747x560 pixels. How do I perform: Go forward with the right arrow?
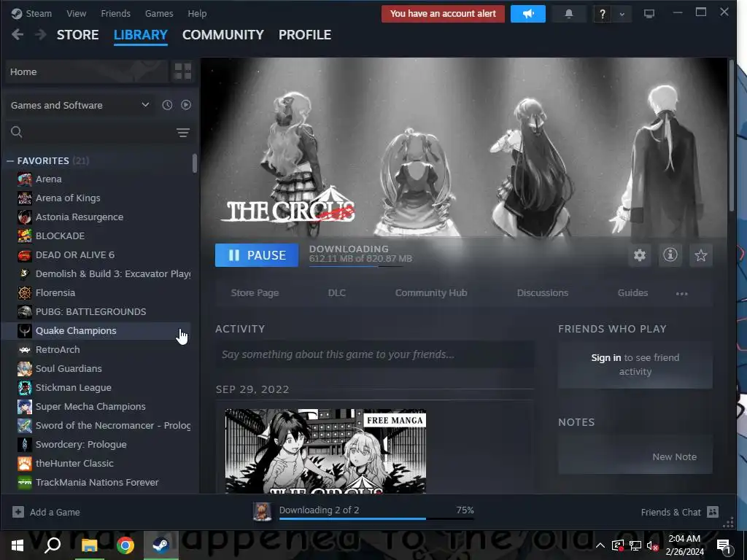pyautogui.click(x=41, y=35)
